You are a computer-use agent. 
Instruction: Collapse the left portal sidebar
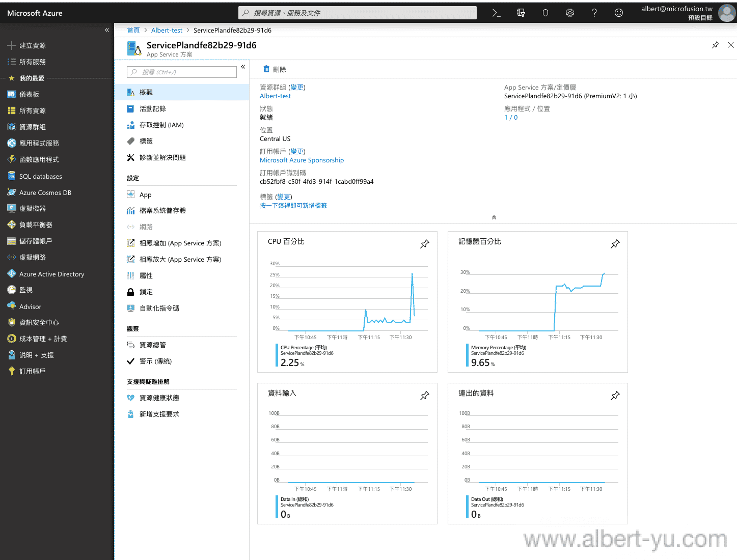[107, 30]
